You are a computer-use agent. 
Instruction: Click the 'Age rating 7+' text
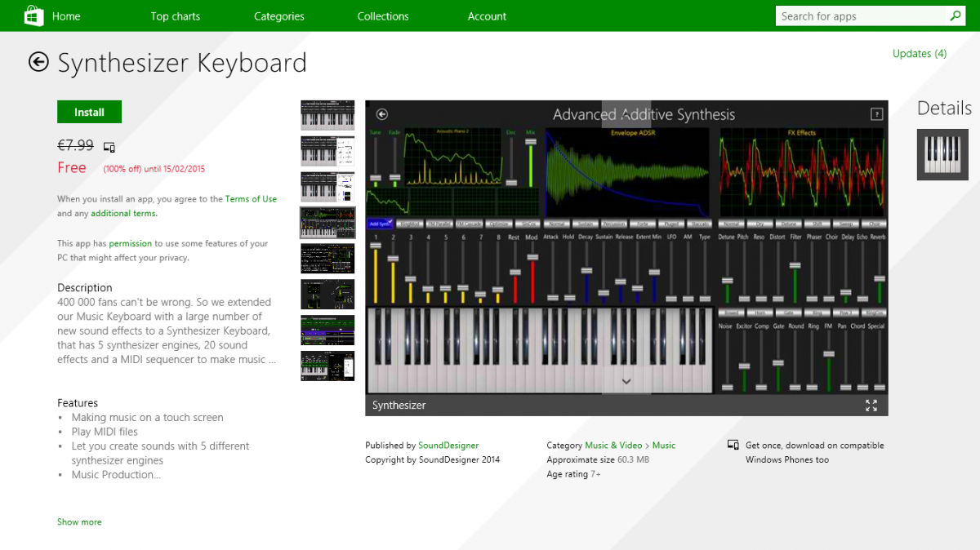573,474
